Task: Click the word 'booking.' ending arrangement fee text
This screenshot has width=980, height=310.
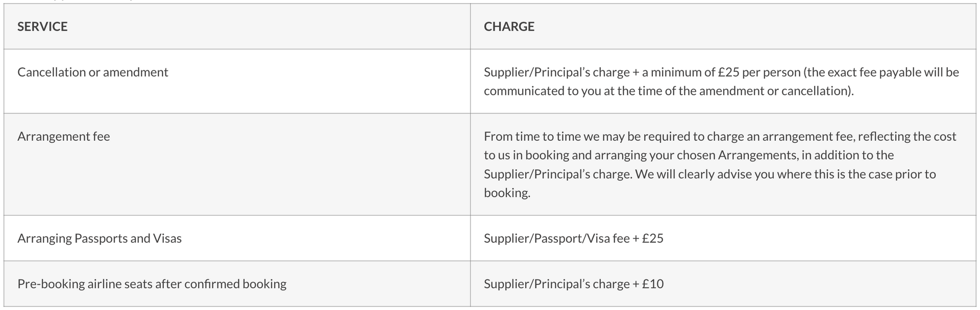Action: point(507,193)
